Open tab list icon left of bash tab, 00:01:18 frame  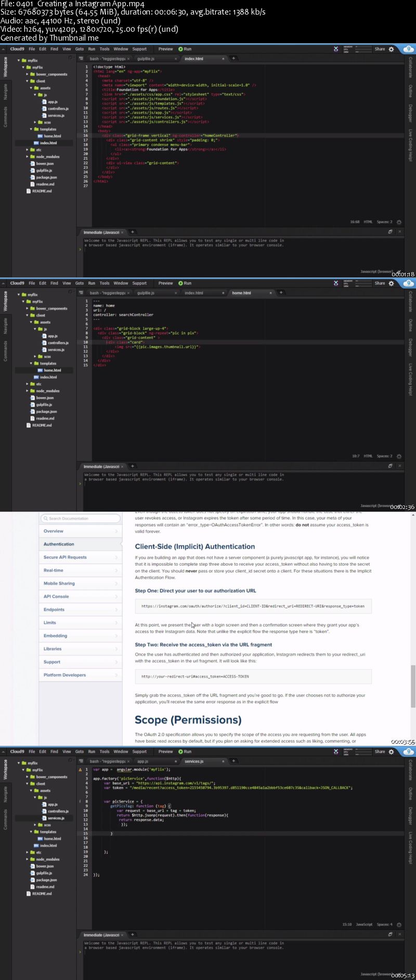tap(82, 59)
